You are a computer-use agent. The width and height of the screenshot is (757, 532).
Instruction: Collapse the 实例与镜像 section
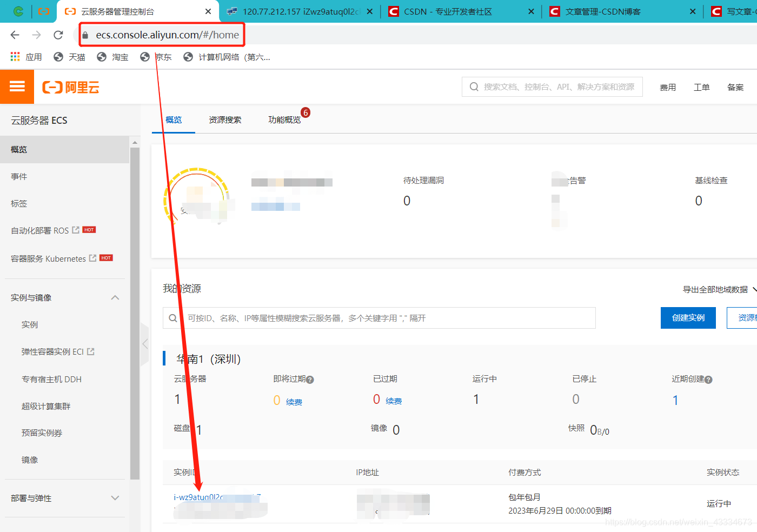tap(115, 297)
